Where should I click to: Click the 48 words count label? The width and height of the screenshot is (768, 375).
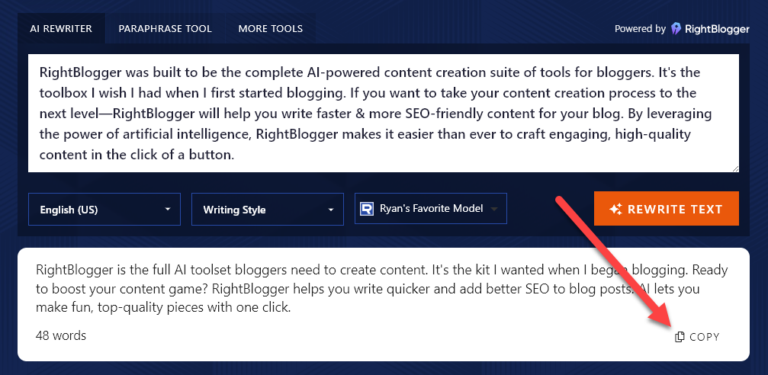(61, 336)
